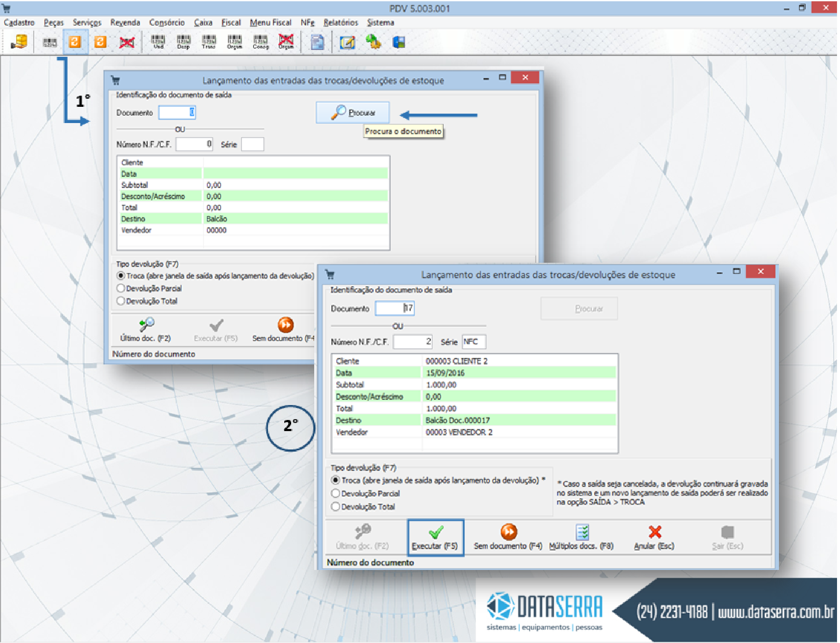Screen dimensions: 840x643
Task: Open the Relatórios menu
Action: (340, 23)
